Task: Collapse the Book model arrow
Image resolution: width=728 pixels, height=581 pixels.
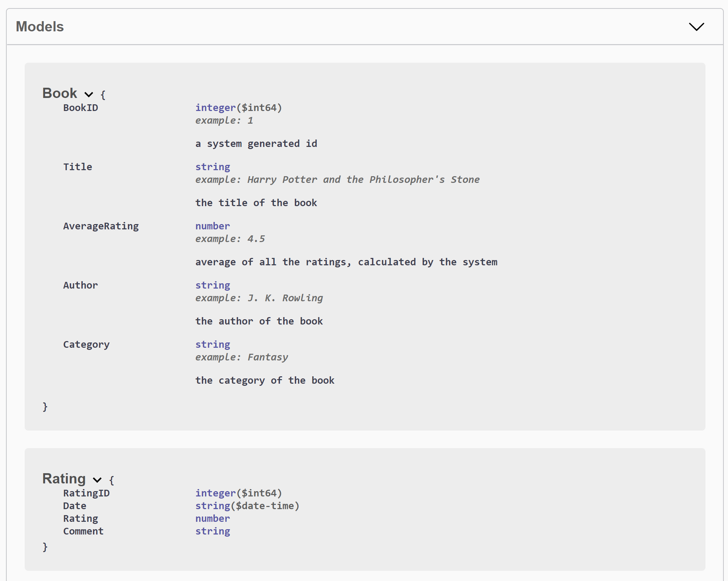Action: 89,94
